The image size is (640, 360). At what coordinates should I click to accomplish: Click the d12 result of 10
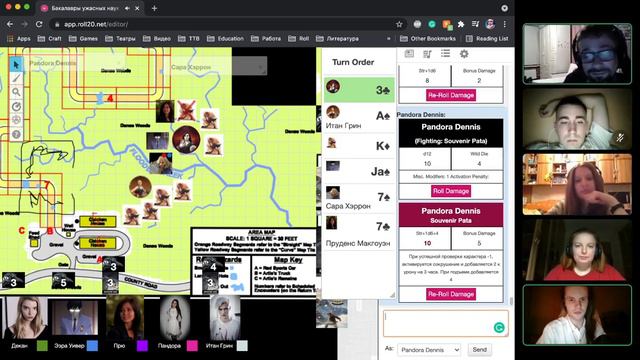tap(427, 164)
